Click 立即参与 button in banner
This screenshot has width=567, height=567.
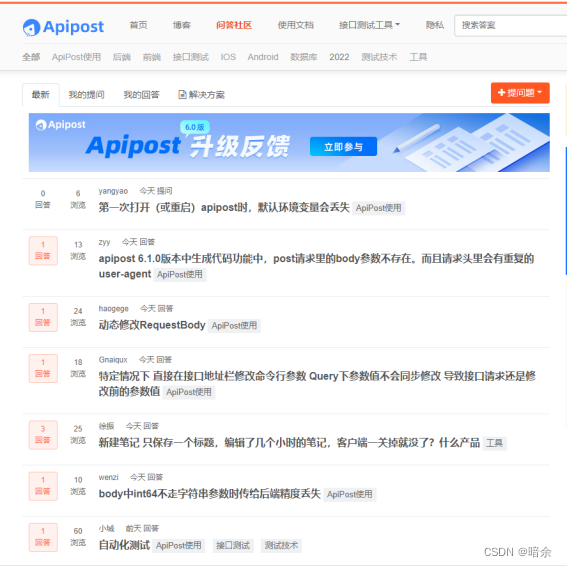pos(343,147)
